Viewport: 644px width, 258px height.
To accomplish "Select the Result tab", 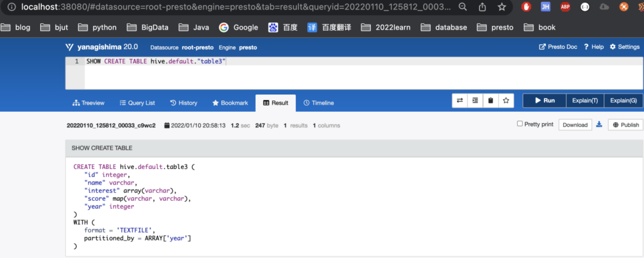I will [x=276, y=103].
